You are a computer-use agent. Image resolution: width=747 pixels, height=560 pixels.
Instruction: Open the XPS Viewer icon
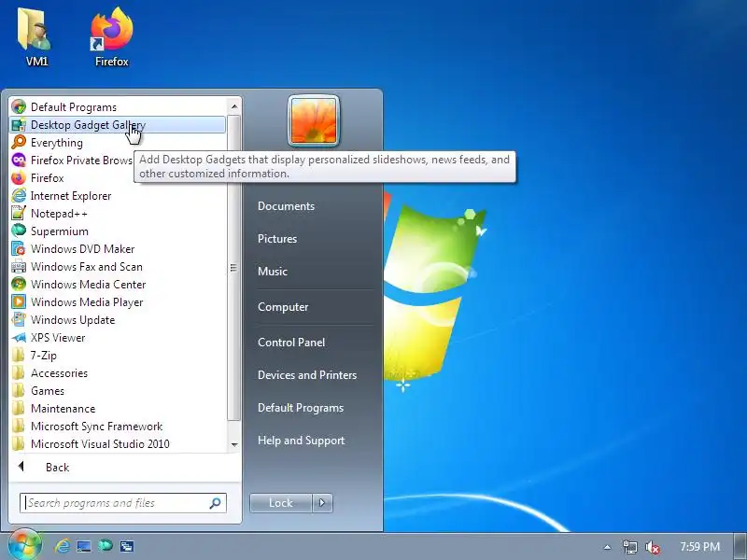pos(19,337)
